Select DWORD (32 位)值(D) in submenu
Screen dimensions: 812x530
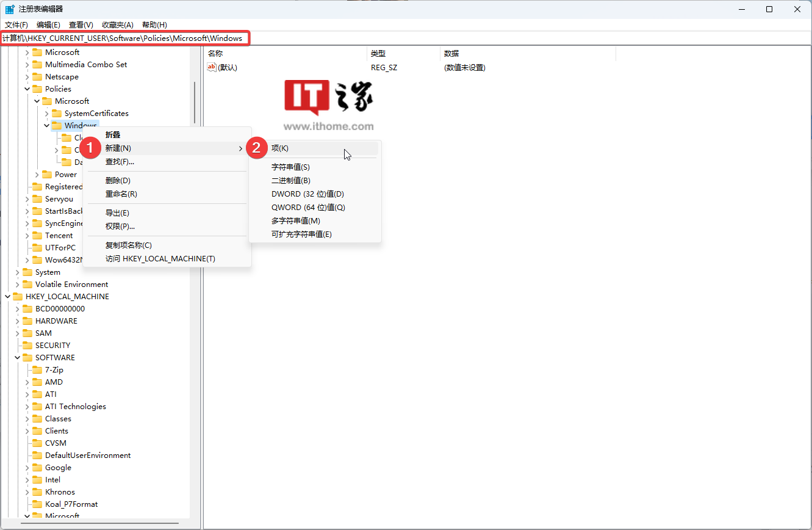[x=307, y=194]
